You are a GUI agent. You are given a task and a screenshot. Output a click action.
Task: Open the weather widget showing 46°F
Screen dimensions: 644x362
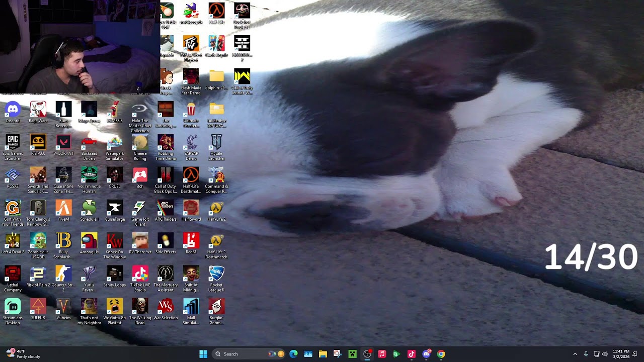(x=23, y=354)
